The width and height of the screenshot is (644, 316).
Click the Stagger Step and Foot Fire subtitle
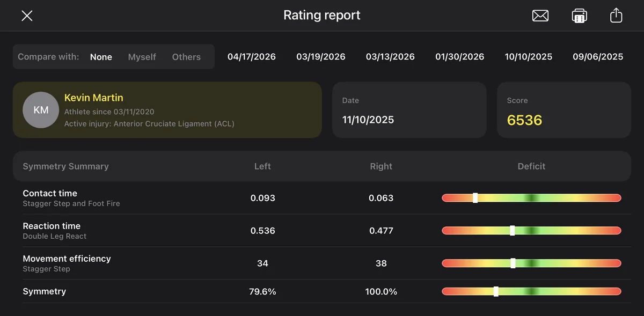coord(71,204)
